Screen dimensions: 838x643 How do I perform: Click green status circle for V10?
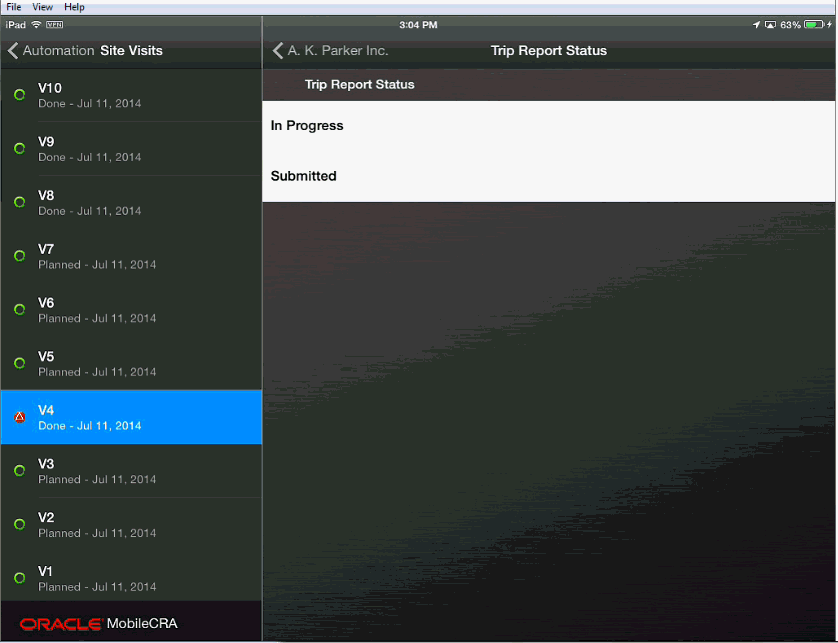pos(20,95)
